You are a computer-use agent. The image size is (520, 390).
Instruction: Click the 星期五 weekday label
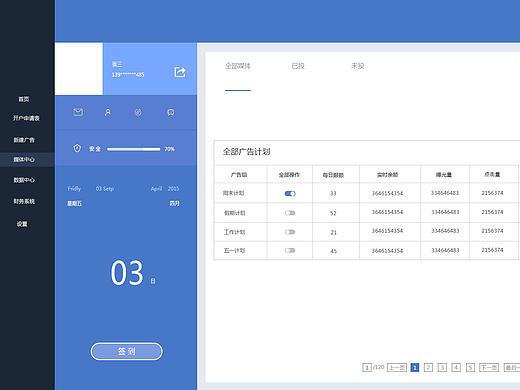click(x=74, y=203)
